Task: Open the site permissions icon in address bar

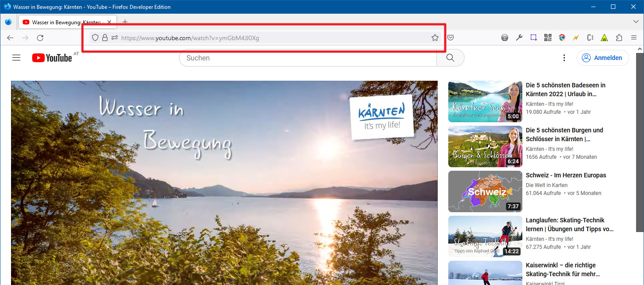Action: [x=115, y=38]
